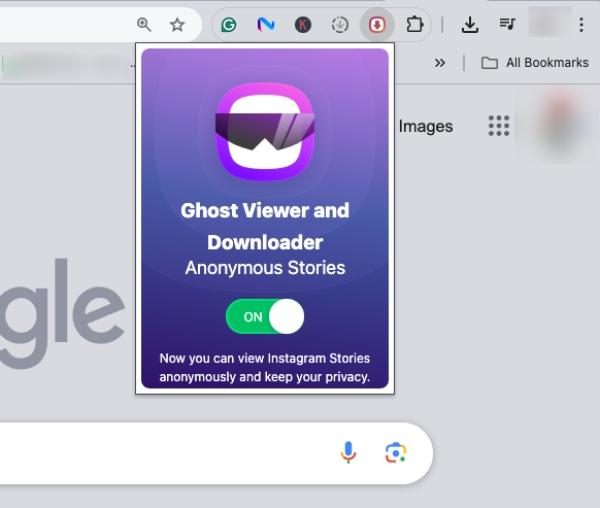Click the zoom magnifier icon in address bar
The height and width of the screenshot is (508, 600).
pos(144,24)
